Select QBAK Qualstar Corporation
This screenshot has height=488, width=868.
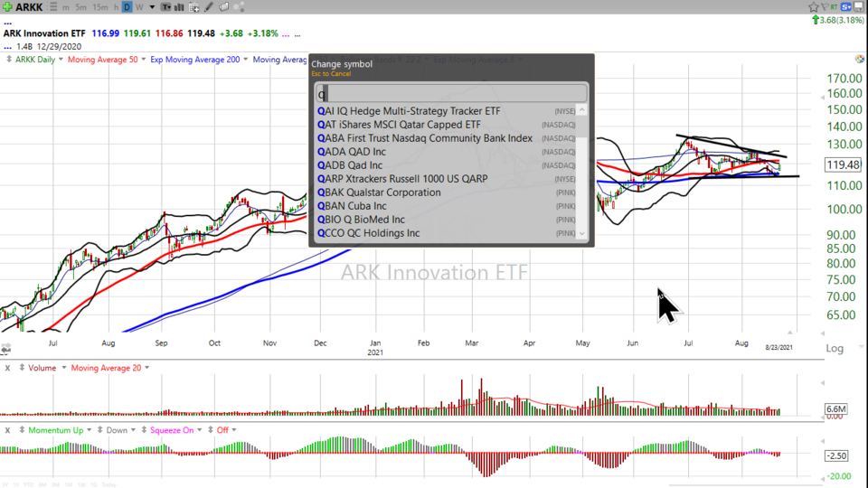click(x=446, y=192)
